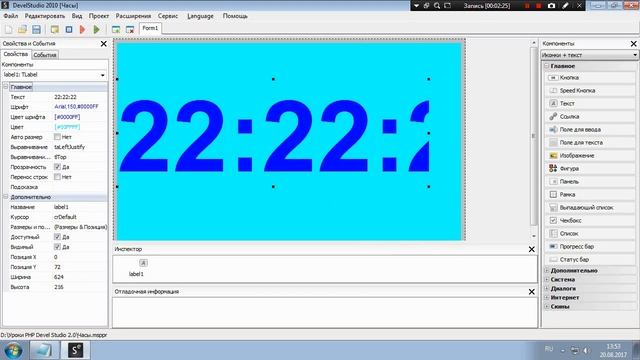Viewport: 640px width, 360px height.
Task: Select the Прогресс бар component
Action: pyautogui.click(x=589, y=247)
